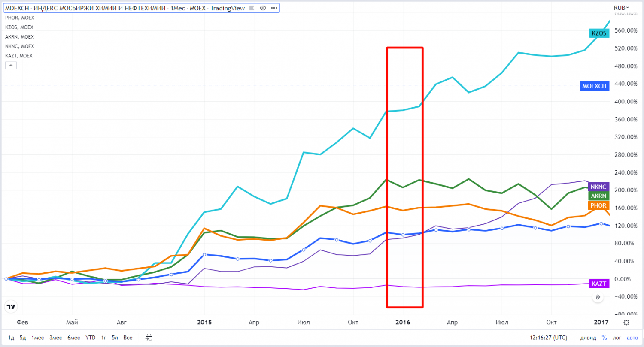
Task: Select the PHOR, MOEX legend entry
Action: pyautogui.click(x=20, y=18)
